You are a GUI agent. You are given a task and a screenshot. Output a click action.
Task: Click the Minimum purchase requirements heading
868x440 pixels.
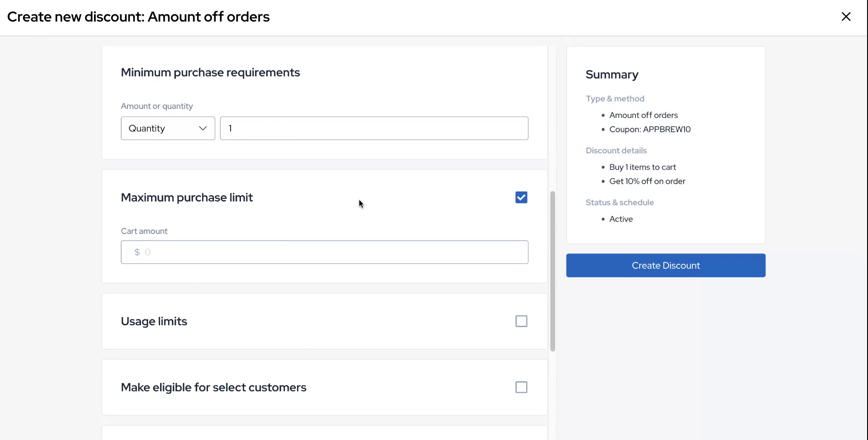click(x=210, y=72)
